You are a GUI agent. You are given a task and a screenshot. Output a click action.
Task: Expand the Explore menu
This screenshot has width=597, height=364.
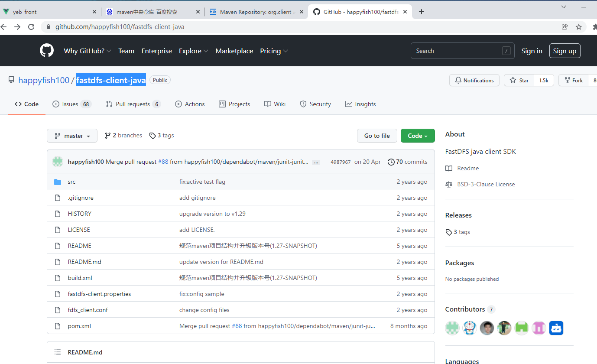point(194,51)
